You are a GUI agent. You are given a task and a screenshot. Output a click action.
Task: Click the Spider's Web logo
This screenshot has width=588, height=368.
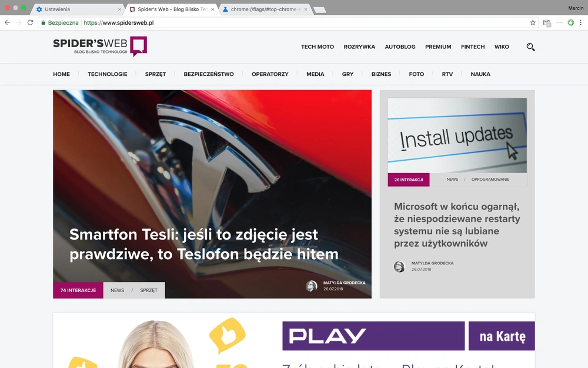[x=100, y=46]
